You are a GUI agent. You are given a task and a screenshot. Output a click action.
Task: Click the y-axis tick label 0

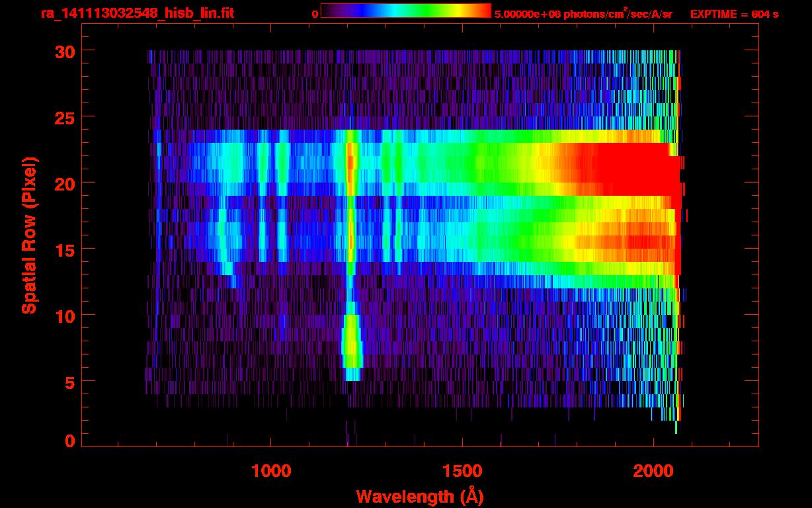point(69,441)
